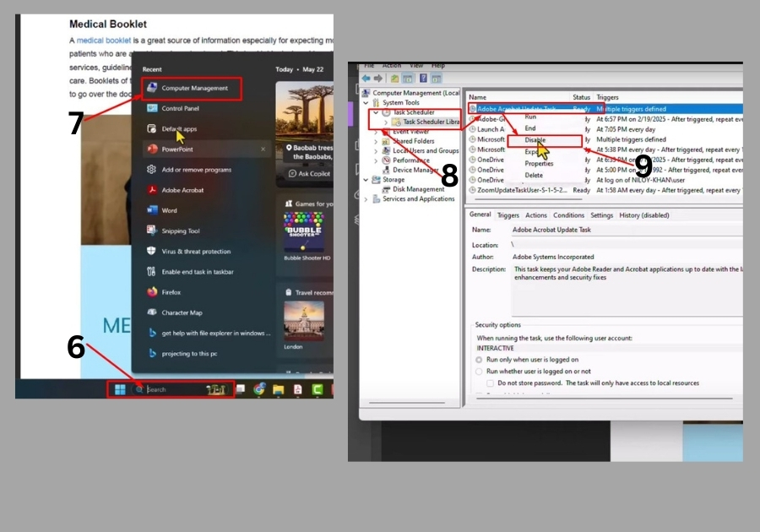Click the blue Help question-mark toolbar icon
The height and width of the screenshot is (532, 760).
tap(423, 78)
